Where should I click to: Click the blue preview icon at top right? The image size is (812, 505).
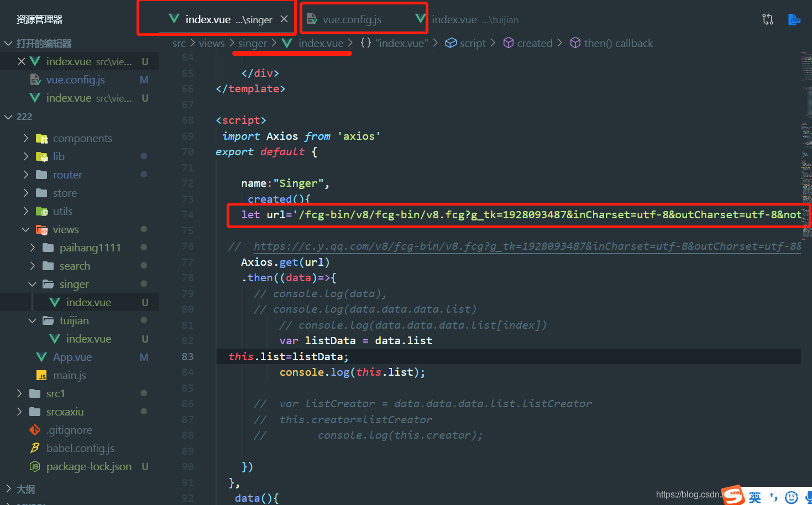(794, 19)
